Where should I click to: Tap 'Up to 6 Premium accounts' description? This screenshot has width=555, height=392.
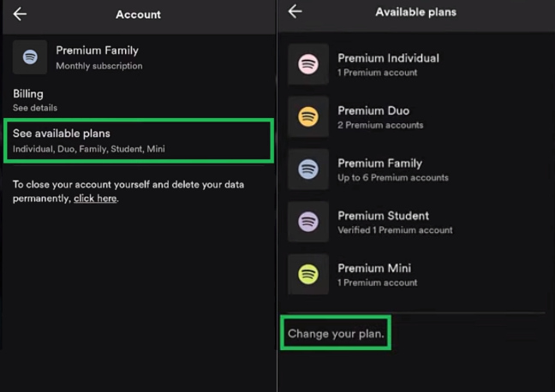393,178
